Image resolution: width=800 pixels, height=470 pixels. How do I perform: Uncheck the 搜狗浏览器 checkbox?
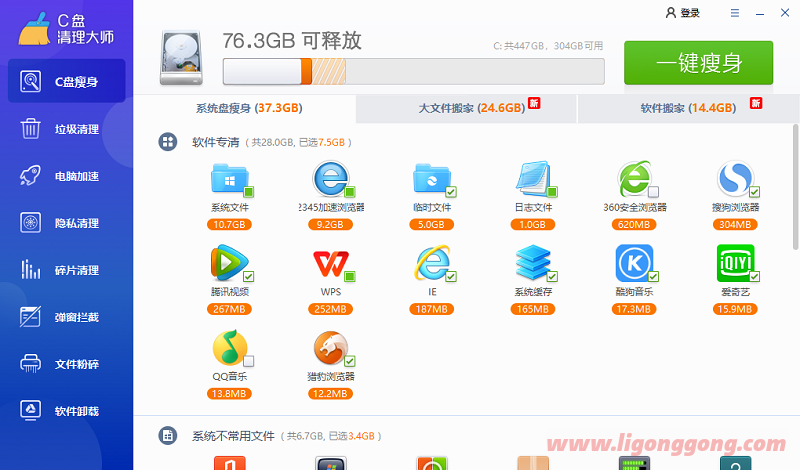pos(755,192)
